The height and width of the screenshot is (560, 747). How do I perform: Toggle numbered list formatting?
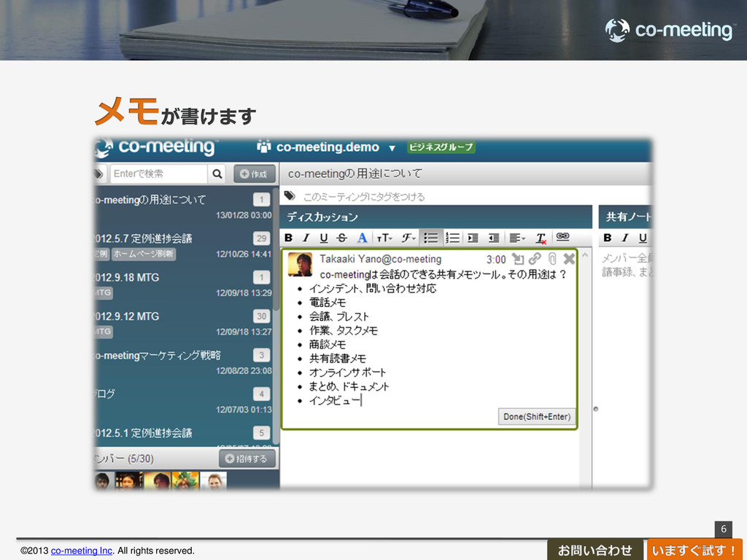[452, 238]
